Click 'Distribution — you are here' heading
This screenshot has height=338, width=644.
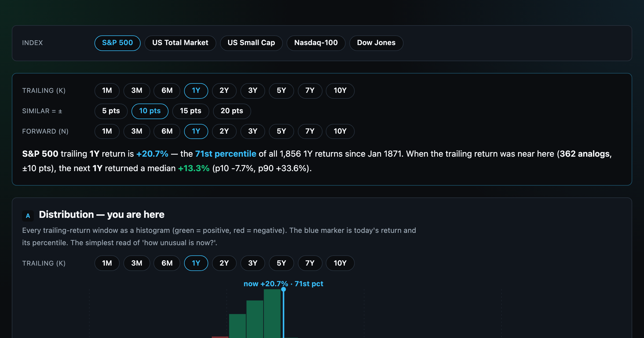[x=101, y=215]
